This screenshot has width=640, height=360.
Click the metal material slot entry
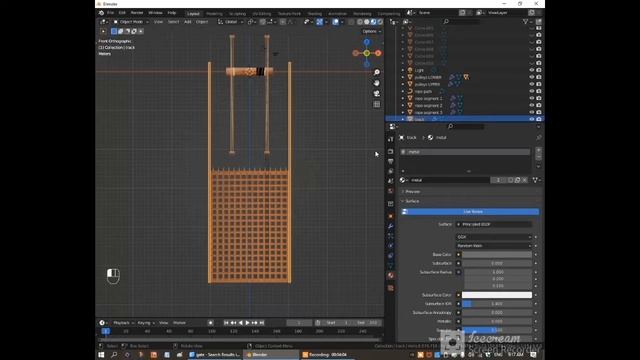click(465, 152)
